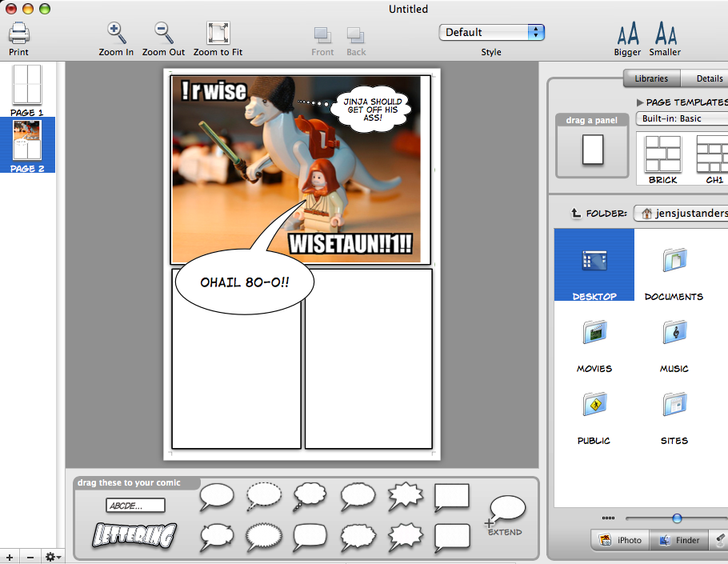The image size is (728, 564).
Task: Make lettering Bigger
Action: pyautogui.click(x=628, y=34)
